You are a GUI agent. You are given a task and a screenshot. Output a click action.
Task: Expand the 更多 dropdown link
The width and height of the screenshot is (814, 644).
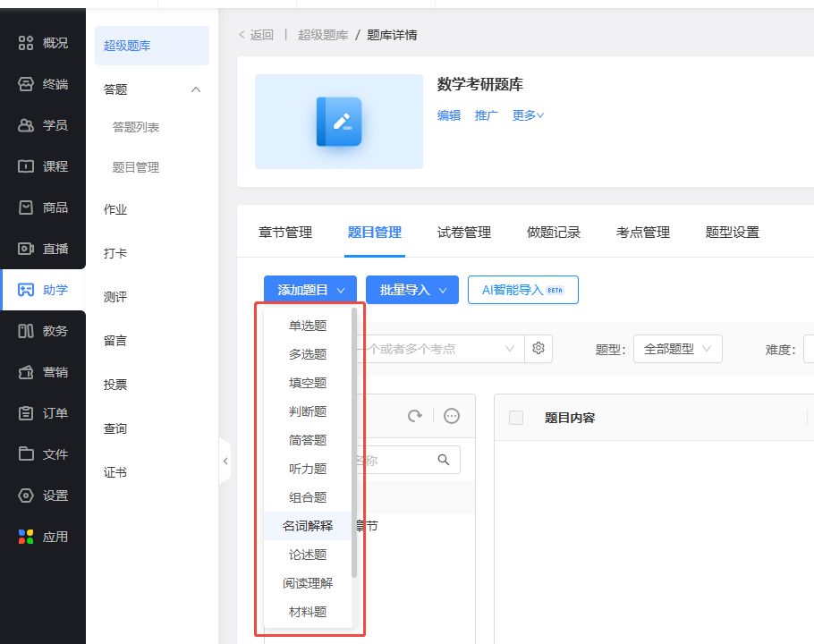tap(528, 115)
